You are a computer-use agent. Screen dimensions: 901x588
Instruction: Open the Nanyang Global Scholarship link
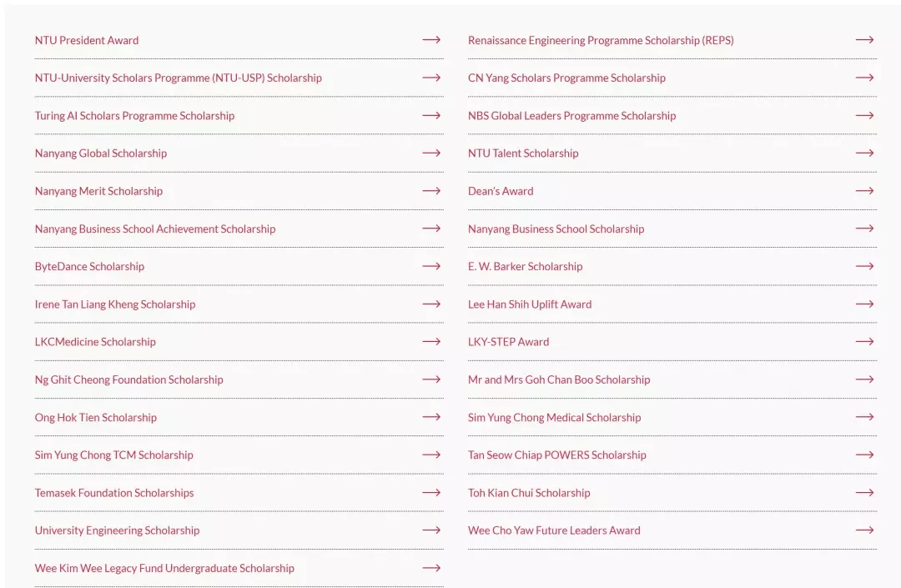pos(101,153)
